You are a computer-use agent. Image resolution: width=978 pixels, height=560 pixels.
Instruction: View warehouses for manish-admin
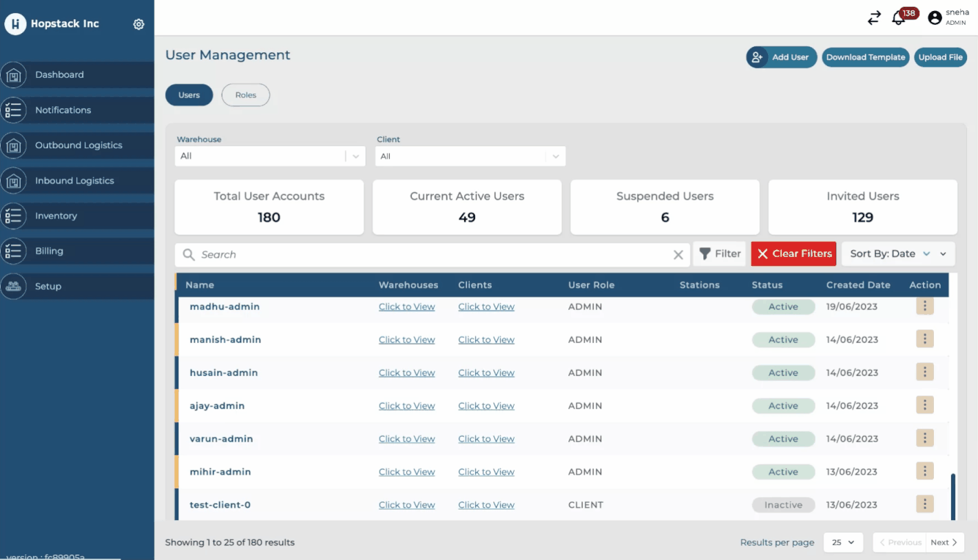coord(406,340)
